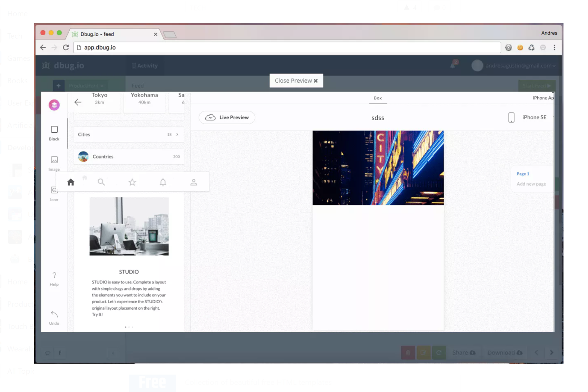Click the recycle extension icon

pyautogui.click(x=531, y=48)
